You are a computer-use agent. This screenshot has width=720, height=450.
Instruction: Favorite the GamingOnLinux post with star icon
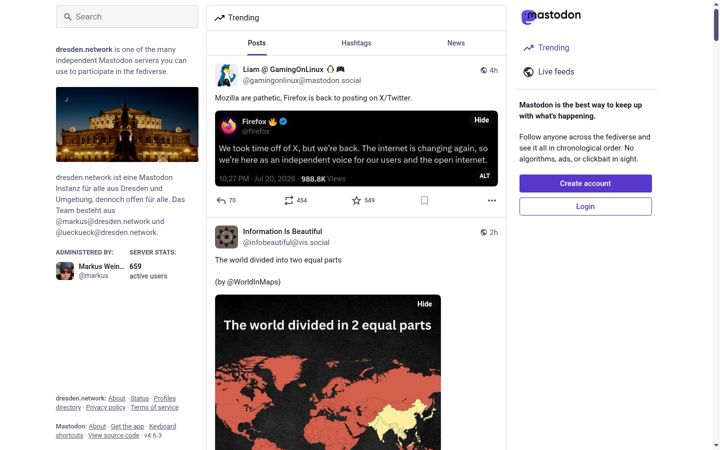(x=356, y=201)
